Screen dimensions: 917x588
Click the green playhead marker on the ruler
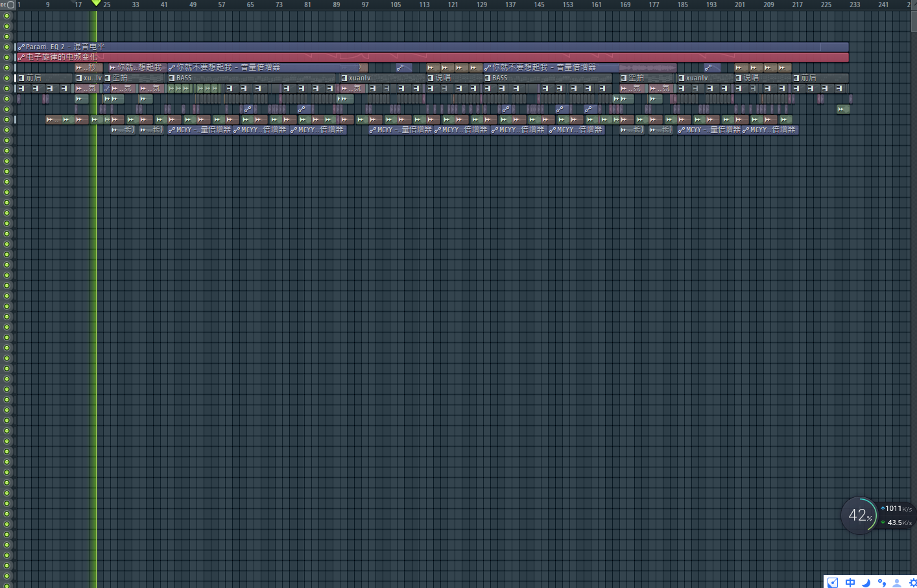coord(96,3)
